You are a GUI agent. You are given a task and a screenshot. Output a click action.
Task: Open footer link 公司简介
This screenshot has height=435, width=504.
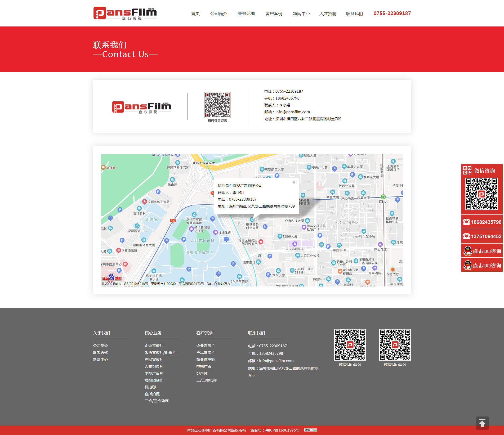click(x=100, y=346)
